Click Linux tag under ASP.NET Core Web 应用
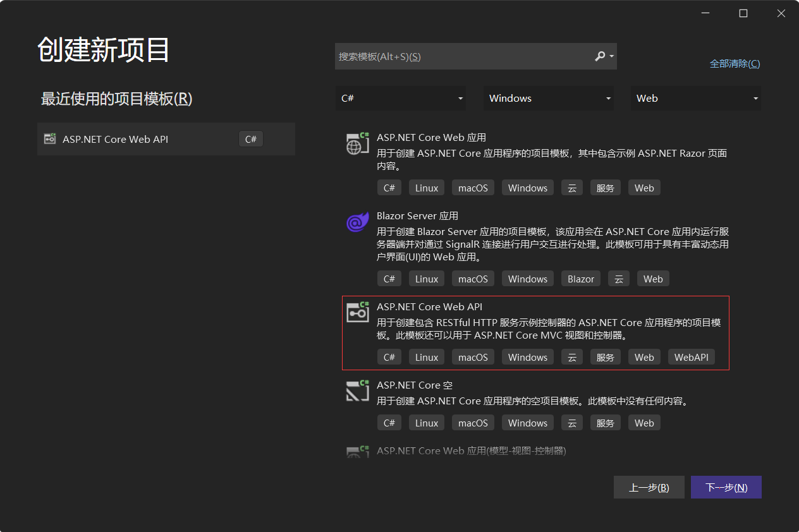Image resolution: width=799 pixels, height=532 pixels. pos(427,188)
